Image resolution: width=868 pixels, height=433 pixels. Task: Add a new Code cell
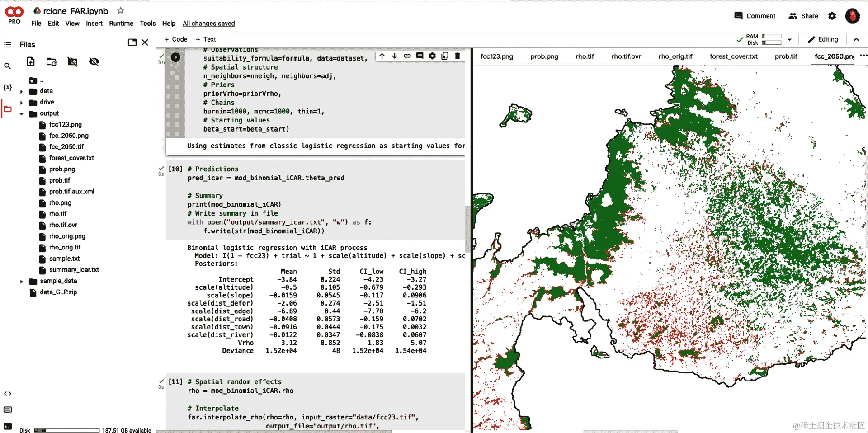176,39
